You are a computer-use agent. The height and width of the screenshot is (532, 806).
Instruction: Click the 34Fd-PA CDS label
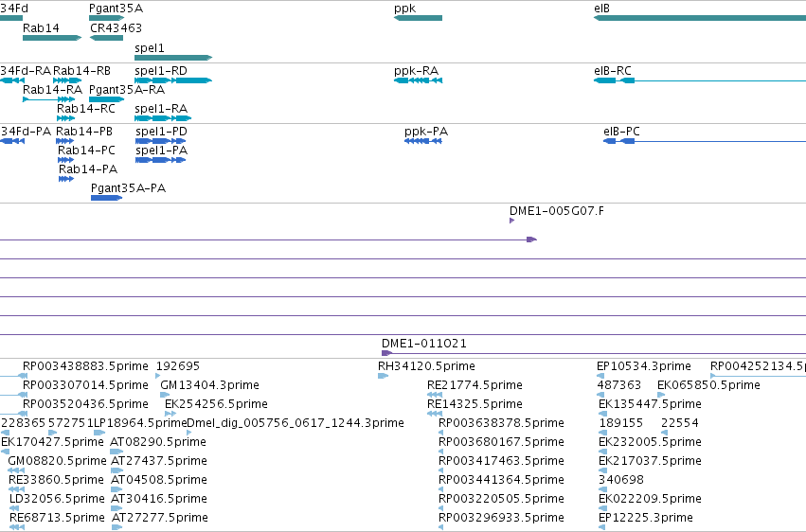tap(26, 131)
